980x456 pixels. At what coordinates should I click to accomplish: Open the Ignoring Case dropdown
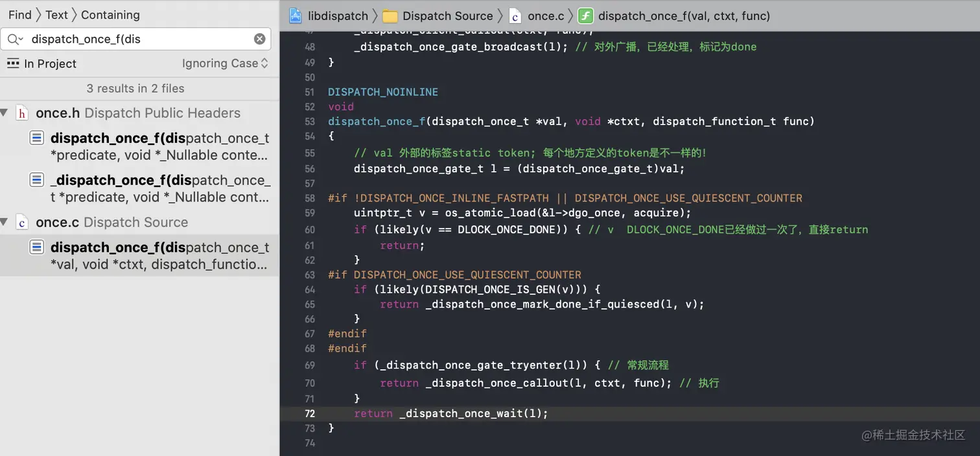[225, 63]
